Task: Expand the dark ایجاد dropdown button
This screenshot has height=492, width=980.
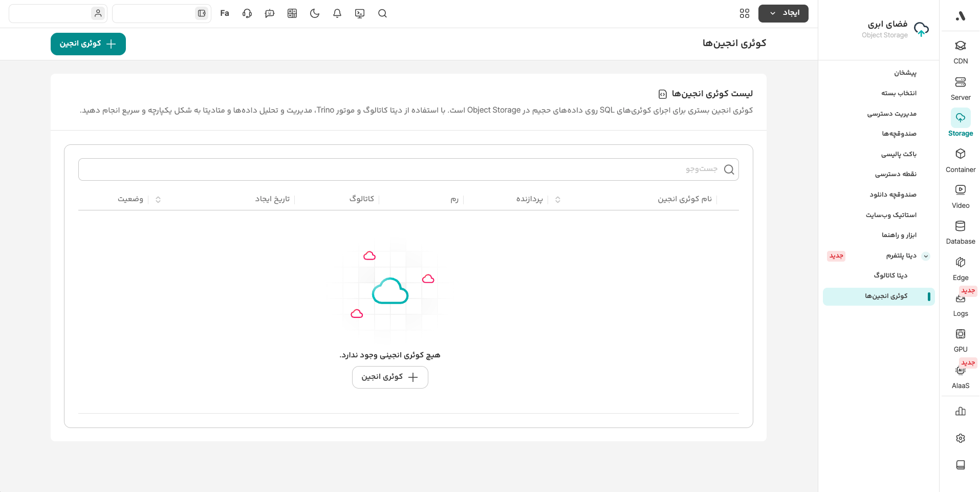Action: coord(783,13)
